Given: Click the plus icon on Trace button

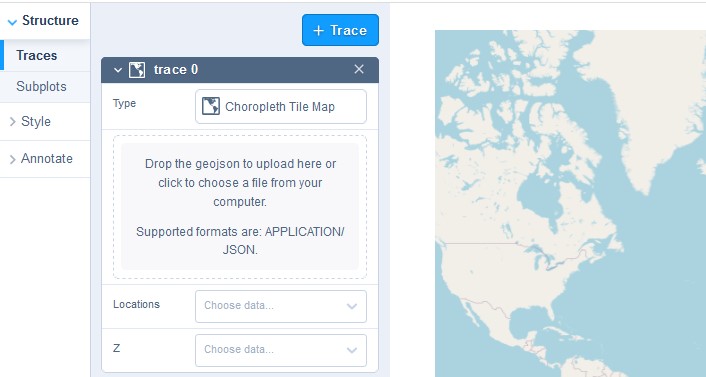Looking at the screenshot, I should [318, 30].
